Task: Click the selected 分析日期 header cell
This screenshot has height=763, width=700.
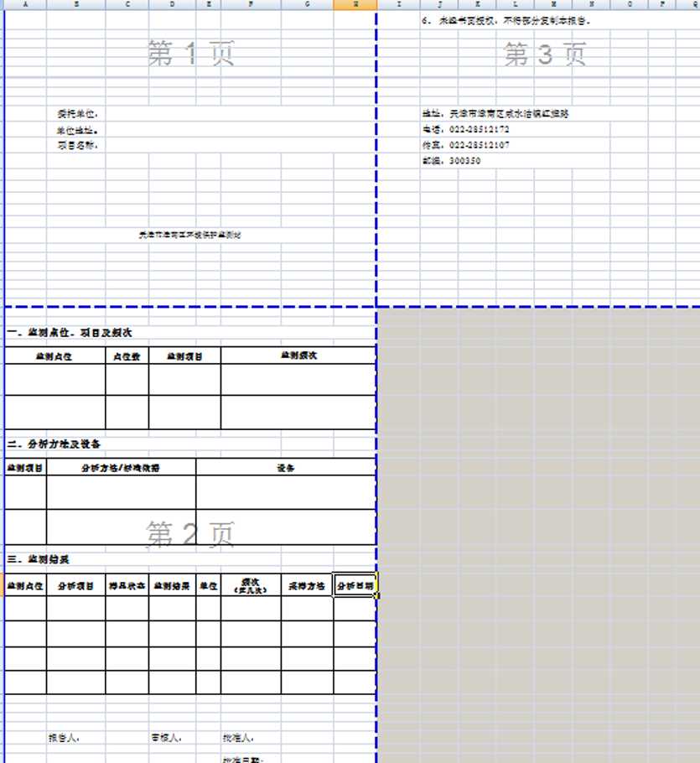Action: (355, 585)
